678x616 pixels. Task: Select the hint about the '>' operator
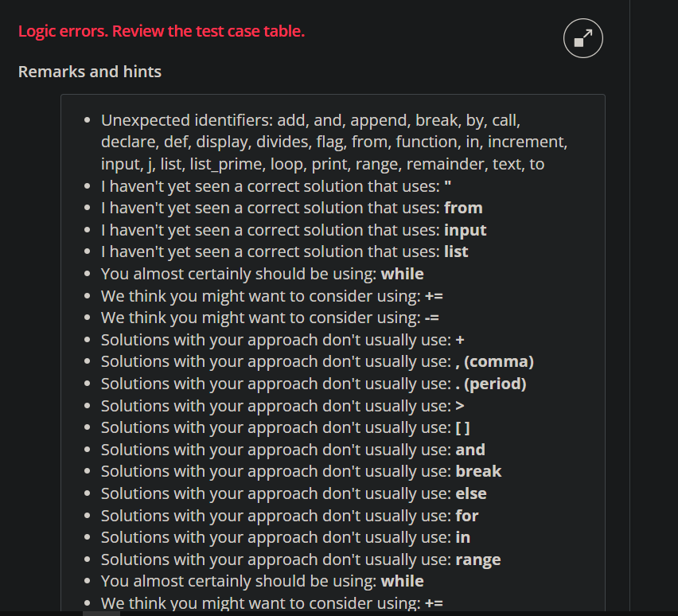282,406
